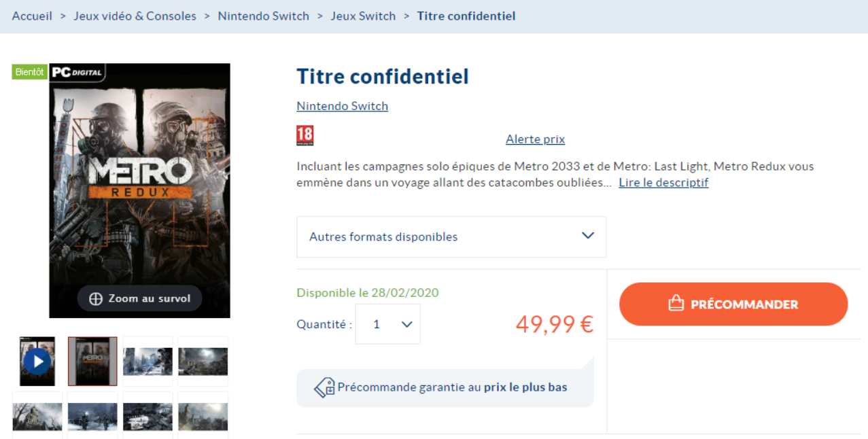The image size is (868, 439).
Task: Click chevron arrow of formats dropdown
Action: (588, 236)
